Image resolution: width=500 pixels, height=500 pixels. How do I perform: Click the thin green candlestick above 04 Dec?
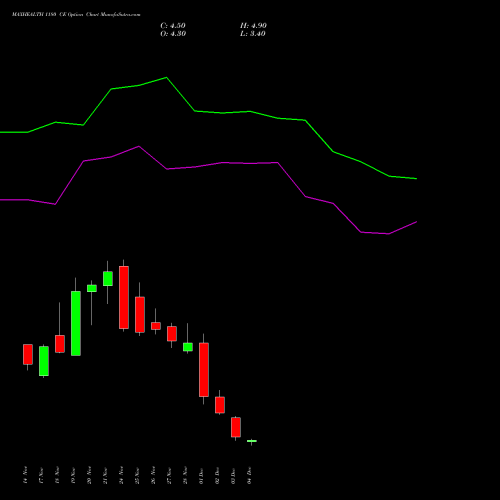252,441
